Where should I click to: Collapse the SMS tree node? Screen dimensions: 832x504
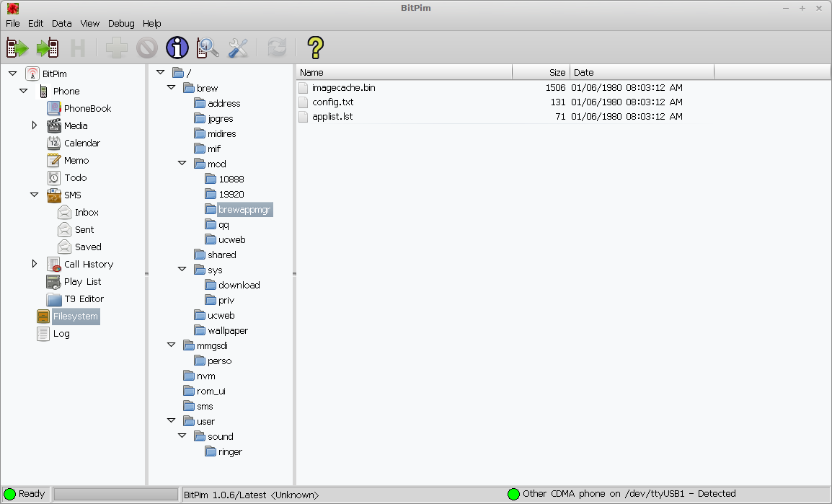coord(35,195)
